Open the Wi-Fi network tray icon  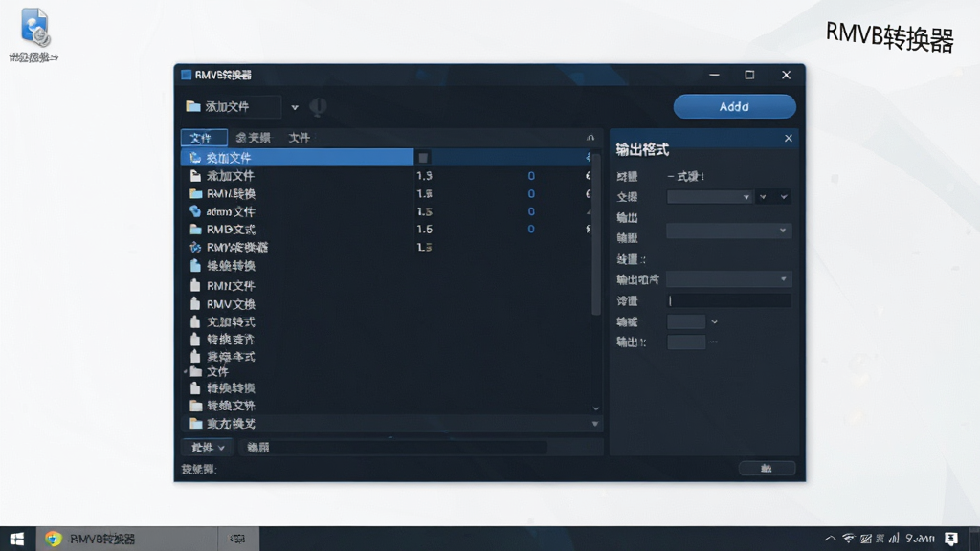pos(848,539)
